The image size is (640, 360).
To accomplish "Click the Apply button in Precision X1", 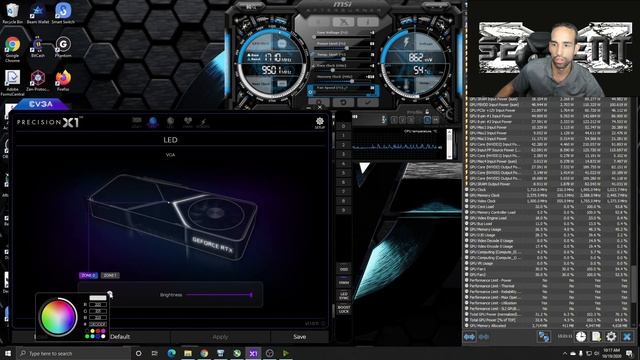I will point(220,337).
